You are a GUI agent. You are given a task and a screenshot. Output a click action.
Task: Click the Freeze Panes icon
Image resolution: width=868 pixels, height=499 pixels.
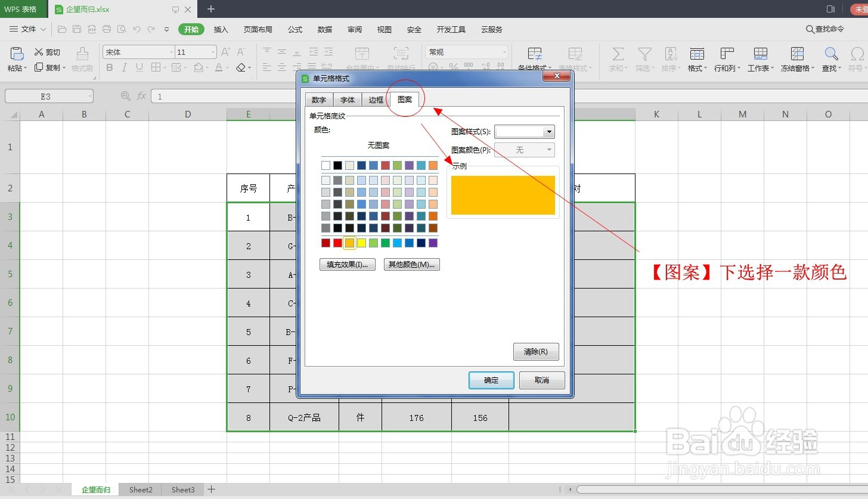(797, 54)
